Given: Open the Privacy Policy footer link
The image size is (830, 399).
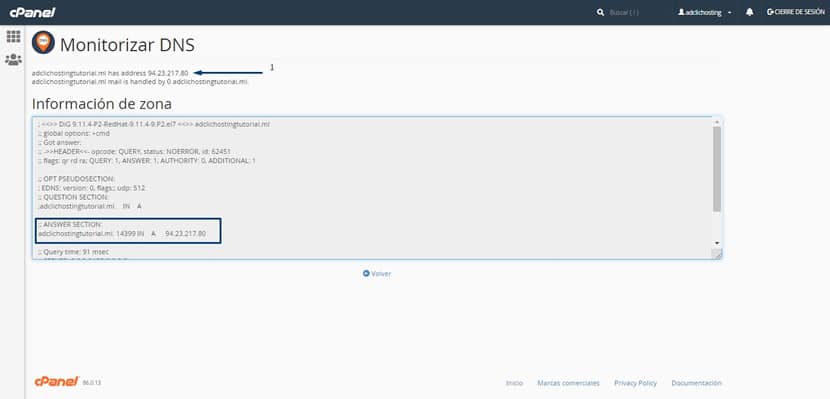Looking at the screenshot, I should (x=635, y=383).
